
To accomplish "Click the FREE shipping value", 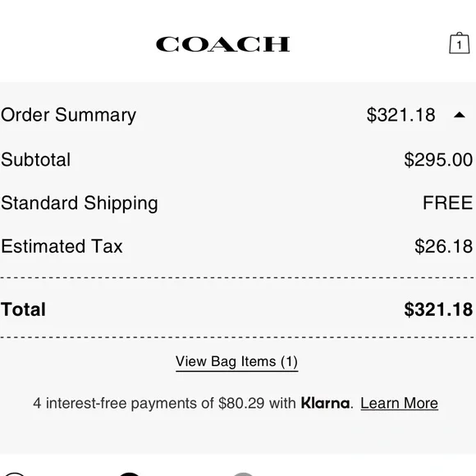I will coord(448,203).
